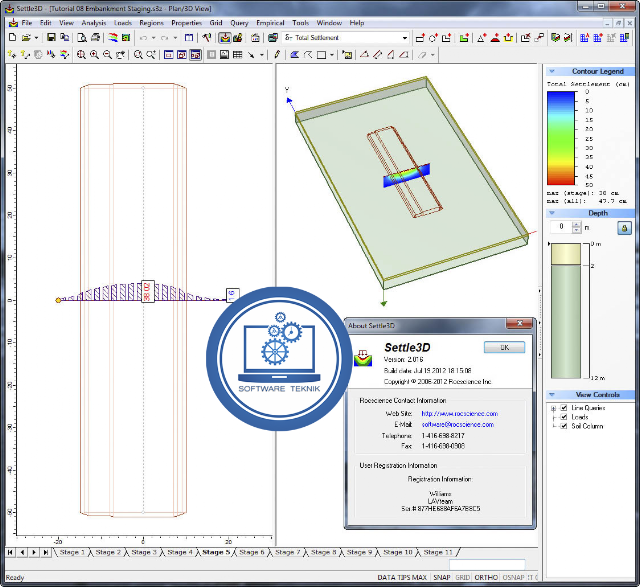
Task: Click the Add Circular Load icon
Action: 433,38
